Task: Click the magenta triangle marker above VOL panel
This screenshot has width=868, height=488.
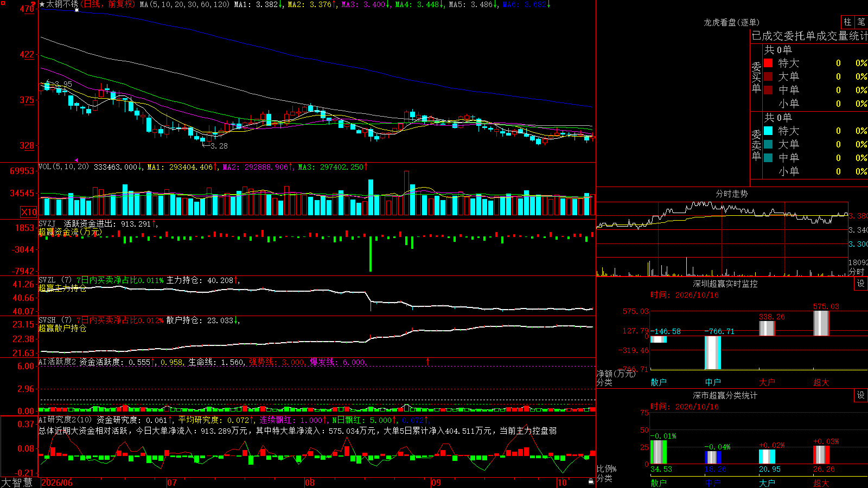Action: click(x=76, y=160)
